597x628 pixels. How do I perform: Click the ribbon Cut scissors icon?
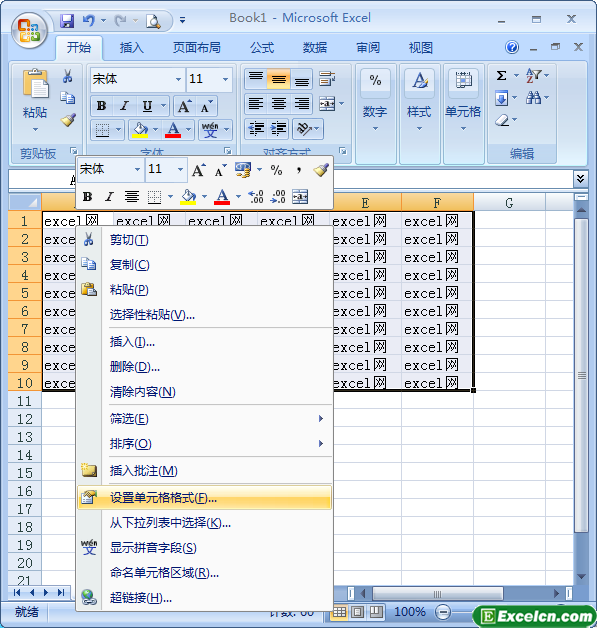(68, 76)
